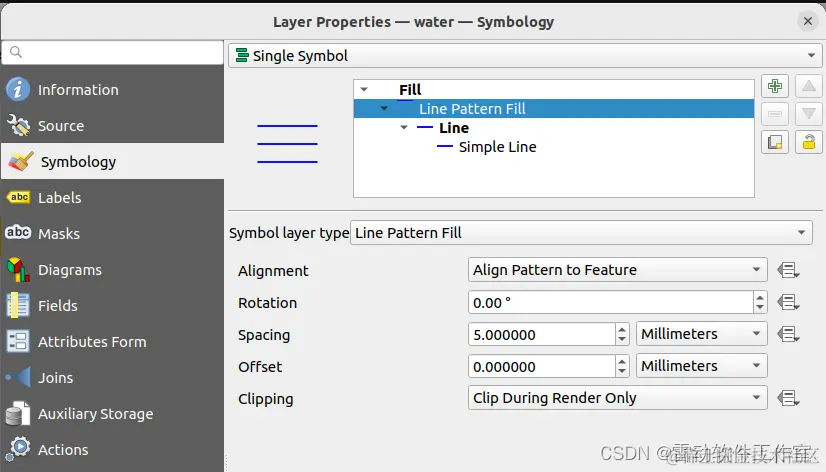Decrease Rotation with the down arrow
Image resolution: width=826 pixels, height=472 pixels.
[760, 308]
